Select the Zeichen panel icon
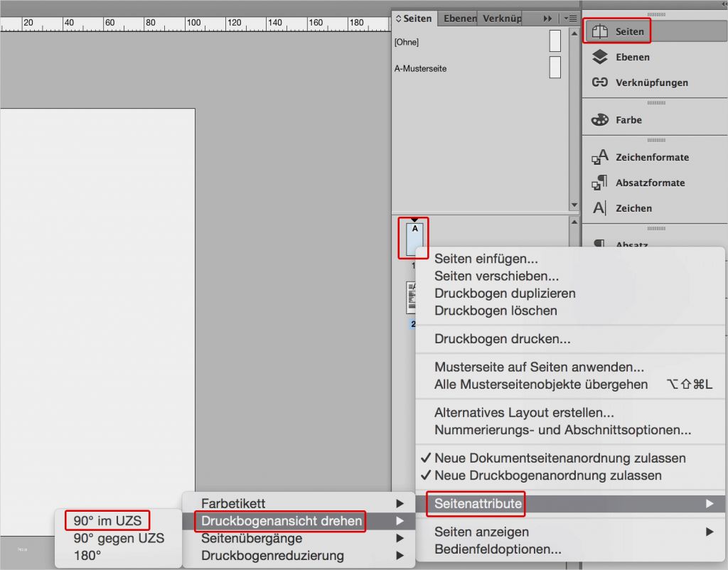 622,208
